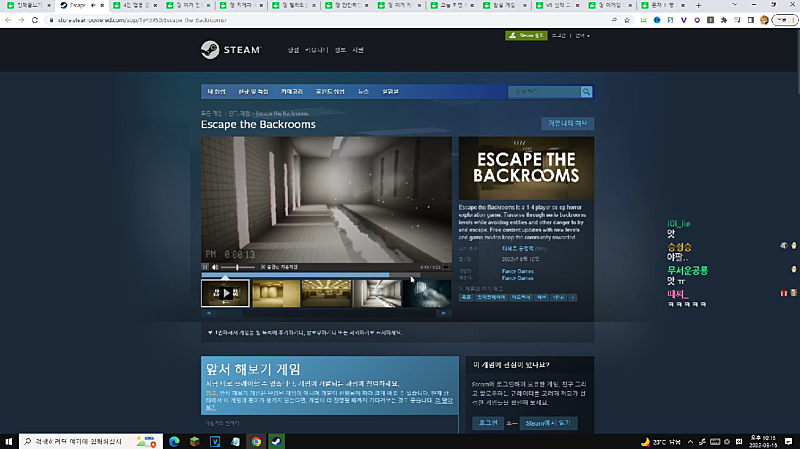Click the login link in Steam header
The image size is (800, 449).
(x=559, y=36)
